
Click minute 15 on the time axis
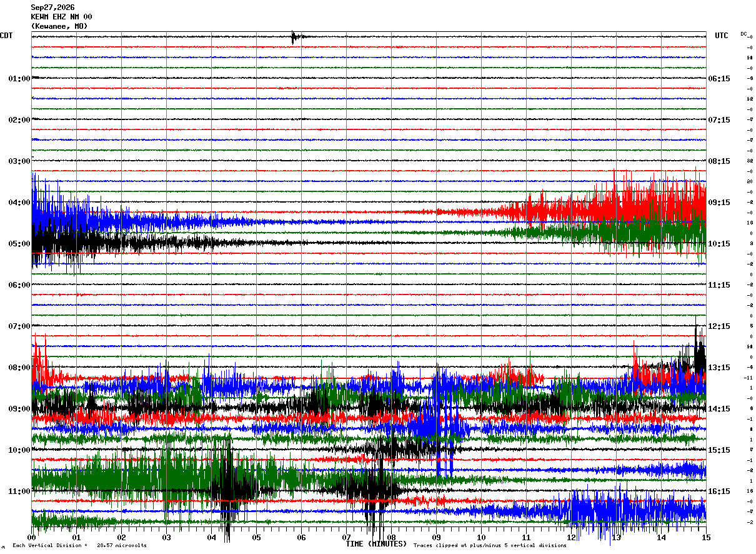coord(706,537)
